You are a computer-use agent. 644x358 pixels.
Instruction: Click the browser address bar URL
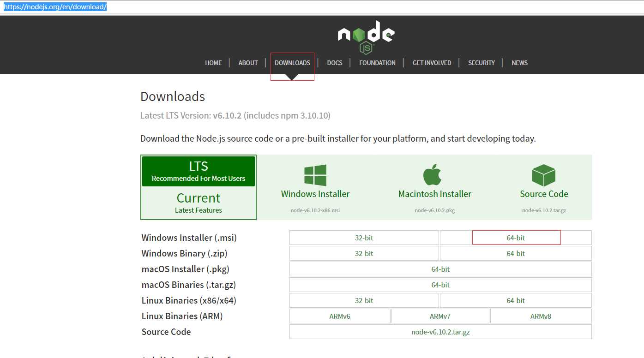click(55, 7)
